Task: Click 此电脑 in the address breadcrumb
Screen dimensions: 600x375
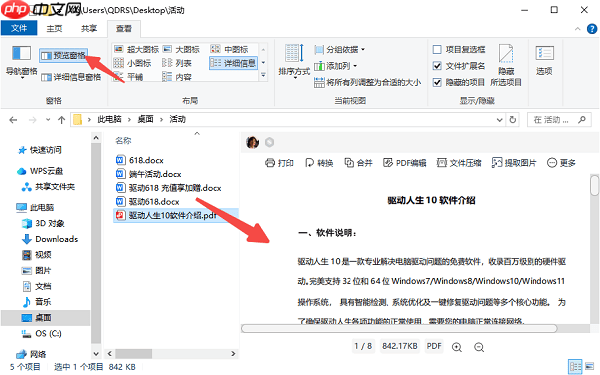Action: point(109,119)
